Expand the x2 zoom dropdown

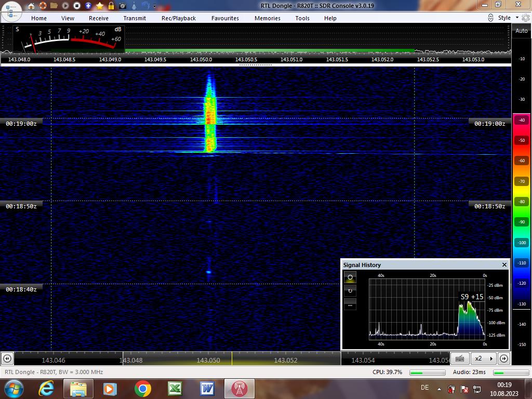[x=484, y=358]
